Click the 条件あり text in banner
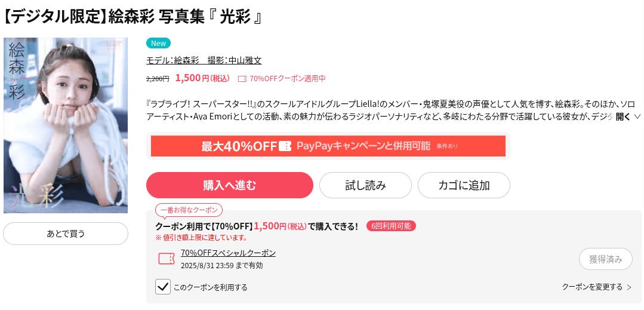 [x=447, y=146]
